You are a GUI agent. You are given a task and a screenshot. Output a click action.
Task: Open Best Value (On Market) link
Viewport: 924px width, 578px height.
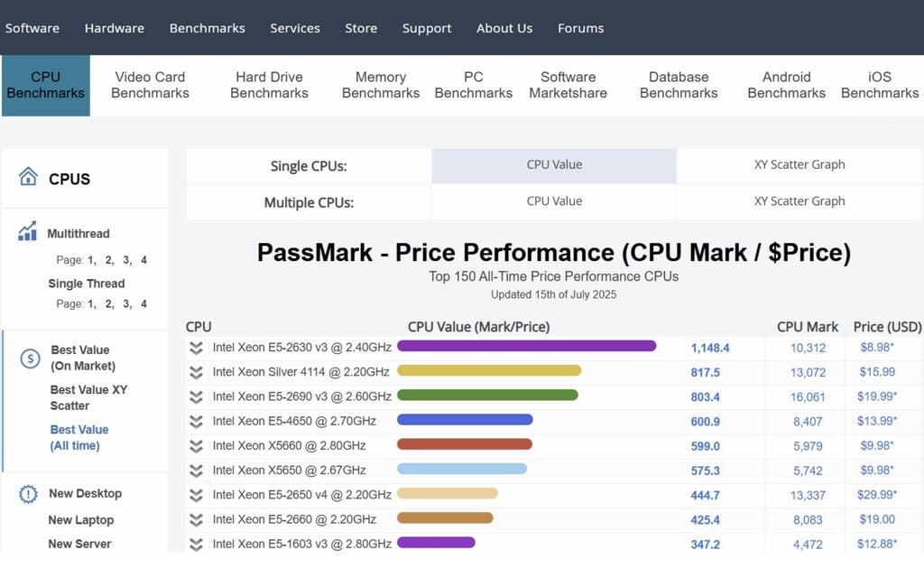tap(82, 358)
